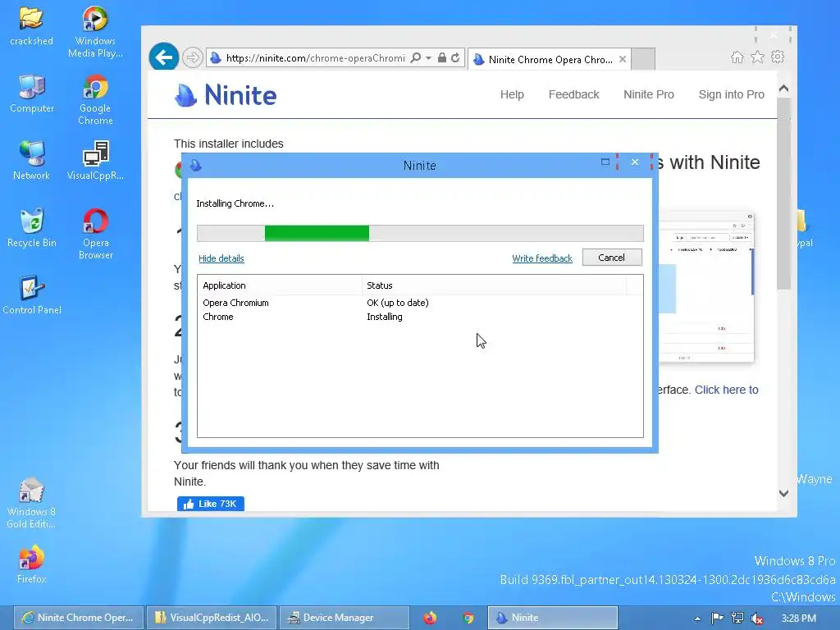Click Sign into Pro
This screenshot has width=840, height=630.
(731, 94)
